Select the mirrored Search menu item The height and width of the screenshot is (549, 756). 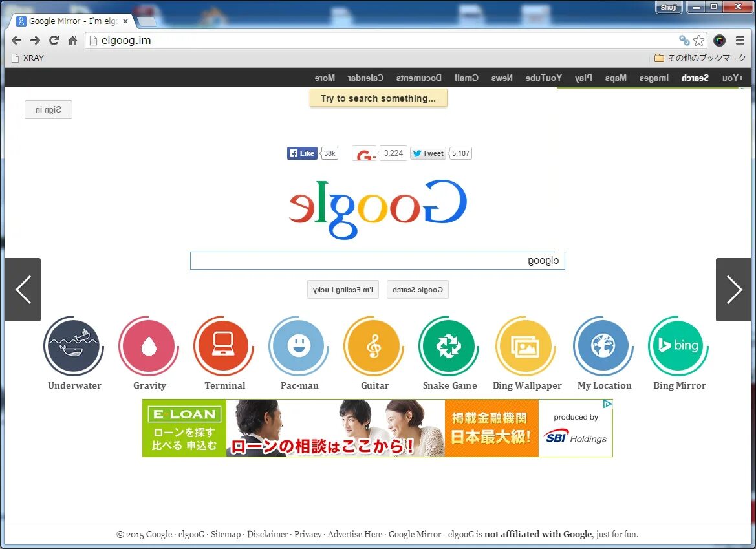[695, 78]
